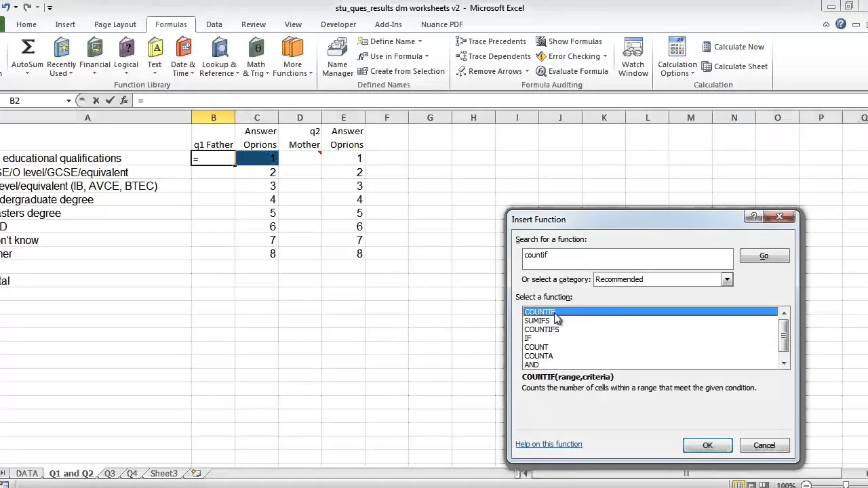Viewport: 868px width, 488px height.
Task: Expand Use in Formula dropdown
Action: 427,56
